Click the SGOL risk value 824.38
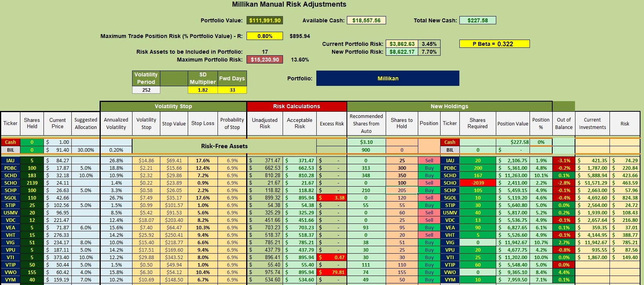The height and width of the screenshot is (285, 644). [625, 198]
